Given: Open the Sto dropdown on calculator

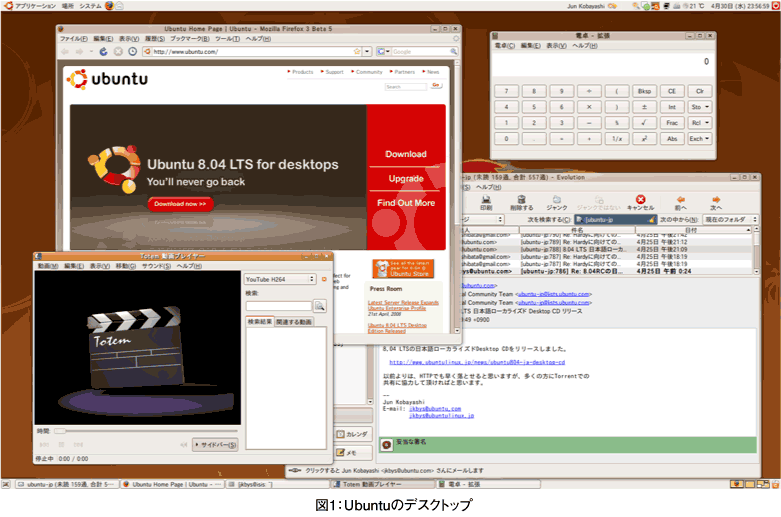Looking at the screenshot, I should [x=699, y=107].
